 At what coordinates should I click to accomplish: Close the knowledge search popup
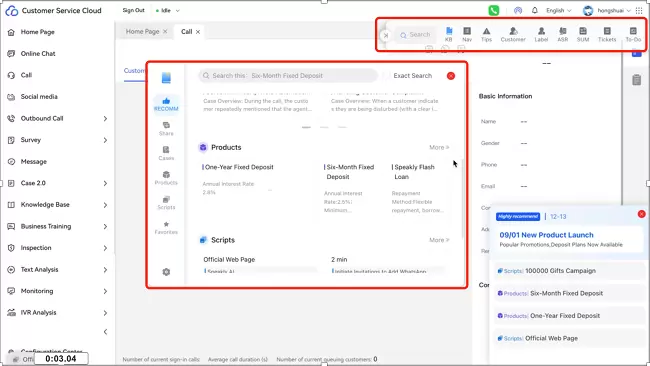(x=451, y=76)
